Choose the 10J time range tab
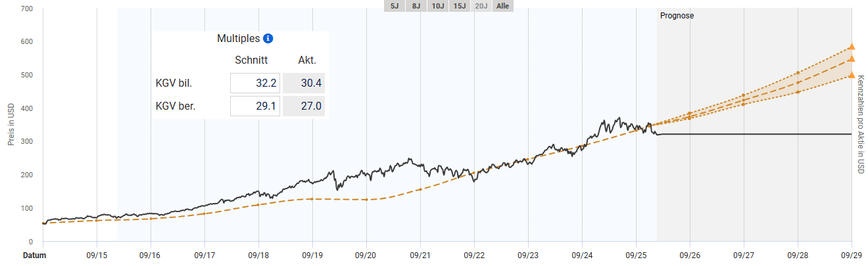Image resolution: width=868 pixels, height=266 pixels. point(437,6)
